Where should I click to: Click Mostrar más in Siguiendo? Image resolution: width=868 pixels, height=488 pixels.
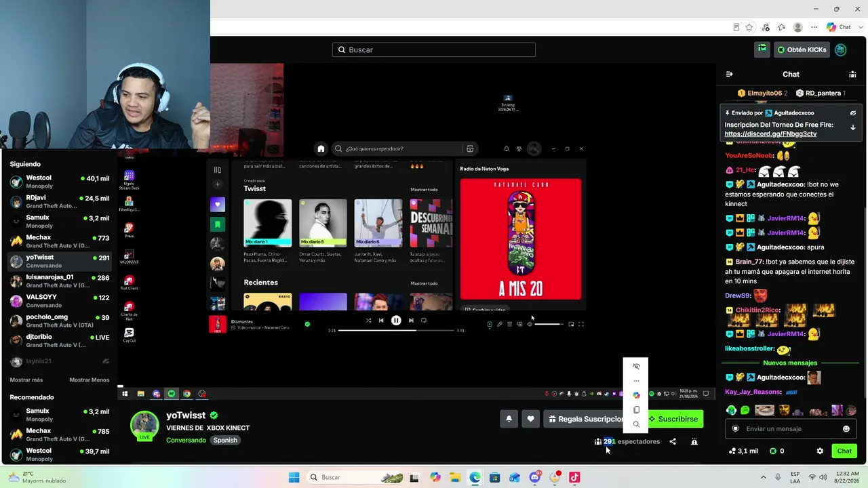tap(26, 380)
